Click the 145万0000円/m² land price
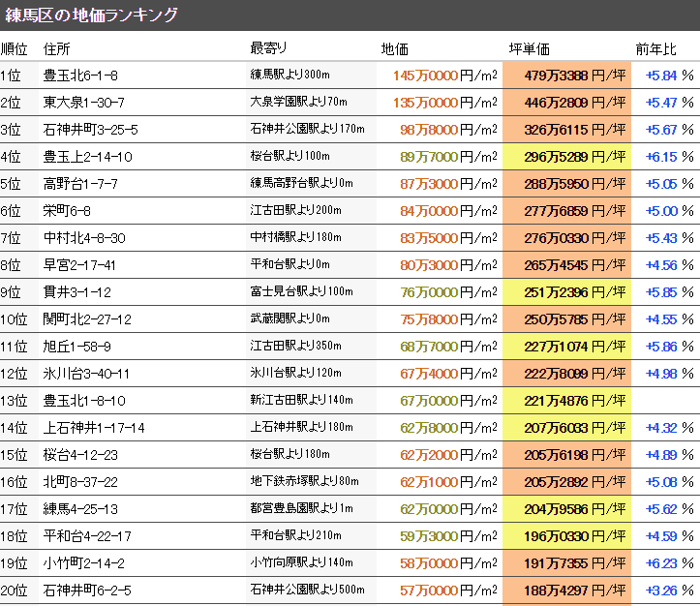The image size is (700, 606). tap(444, 76)
